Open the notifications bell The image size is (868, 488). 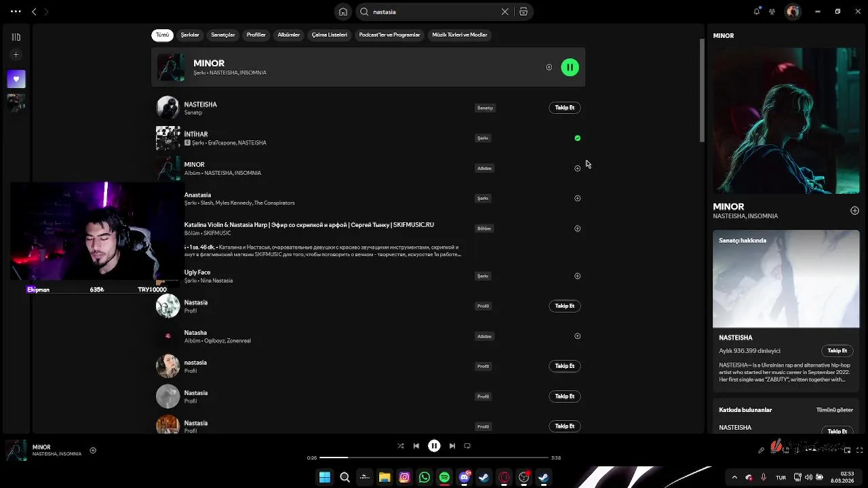(757, 12)
